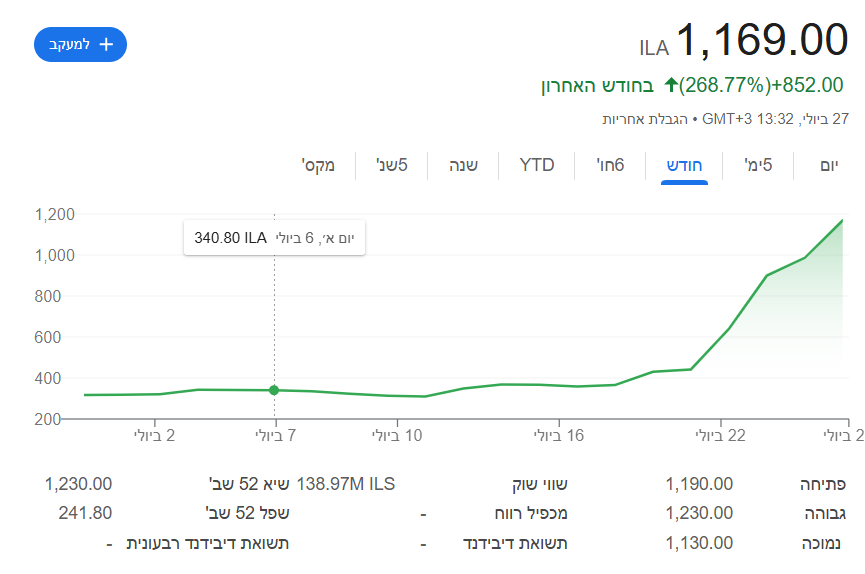Viewport: 865px width, 574px height.
Task: Click the '+ למעקב' follow button
Action: (80, 44)
